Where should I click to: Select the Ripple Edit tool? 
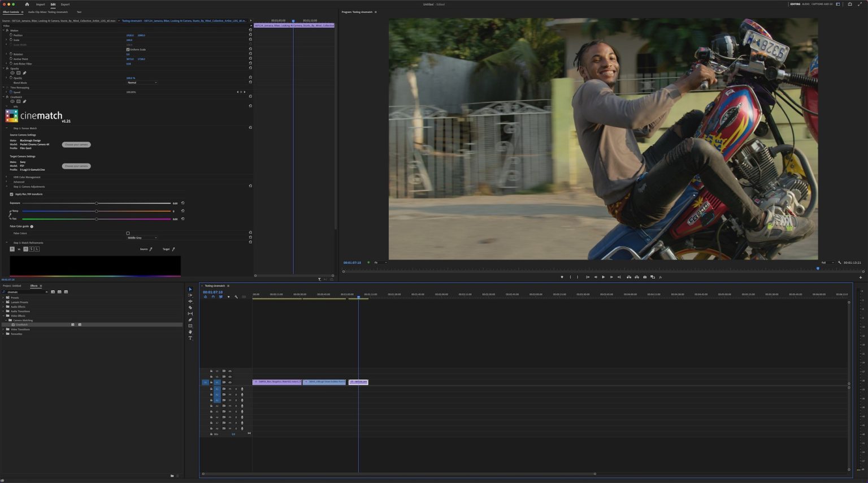click(x=190, y=301)
